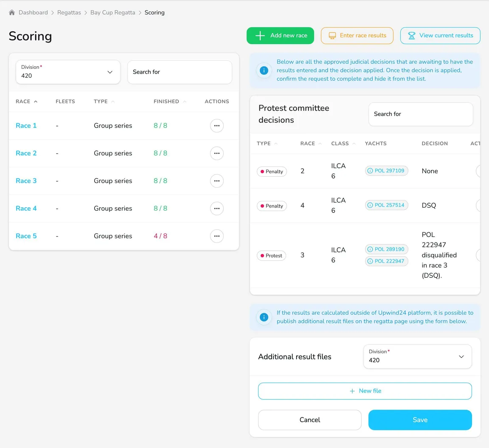The height and width of the screenshot is (448, 489).
Task: Go to Dashboard breadcrumb
Action: [x=33, y=12]
